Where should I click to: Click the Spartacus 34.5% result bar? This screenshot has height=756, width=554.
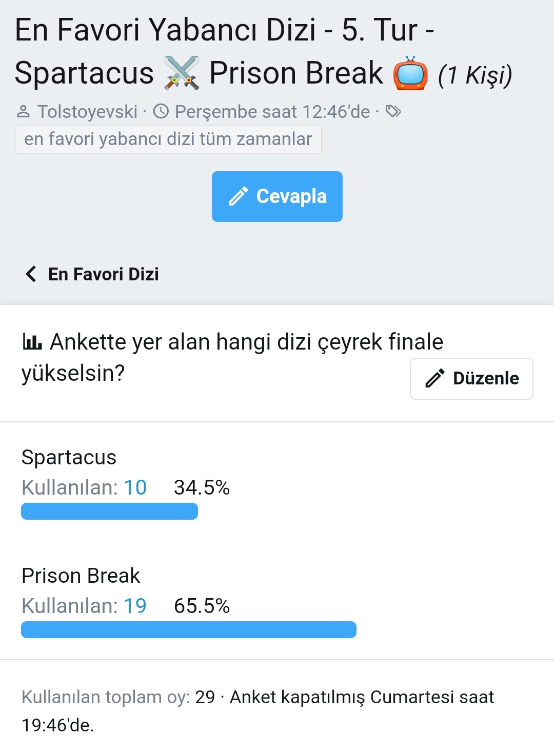(x=109, y=512)
